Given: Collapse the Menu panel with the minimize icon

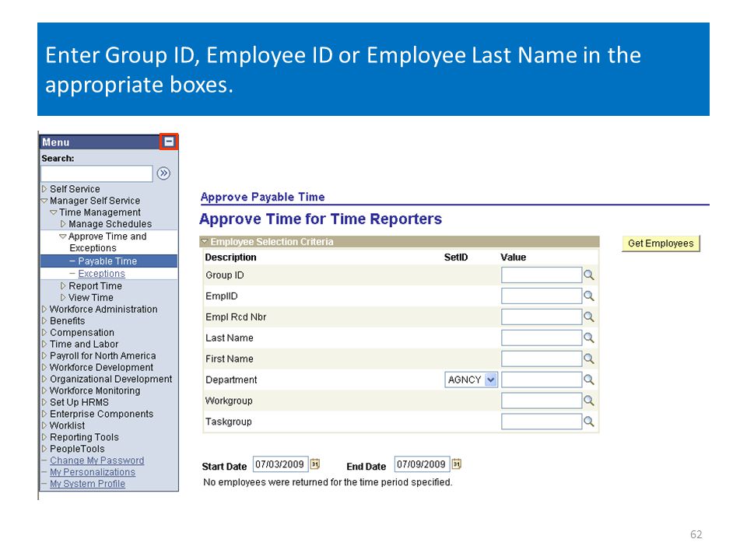Looking at the screenshot, I should [169, 142].
